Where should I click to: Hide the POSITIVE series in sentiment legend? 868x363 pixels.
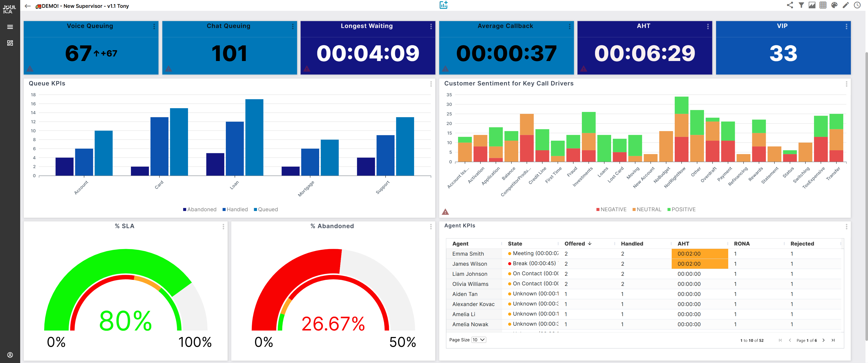click(681, 209)
